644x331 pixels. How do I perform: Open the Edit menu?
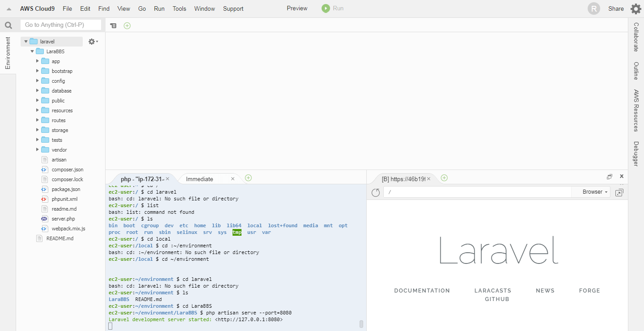coord(85,8)
